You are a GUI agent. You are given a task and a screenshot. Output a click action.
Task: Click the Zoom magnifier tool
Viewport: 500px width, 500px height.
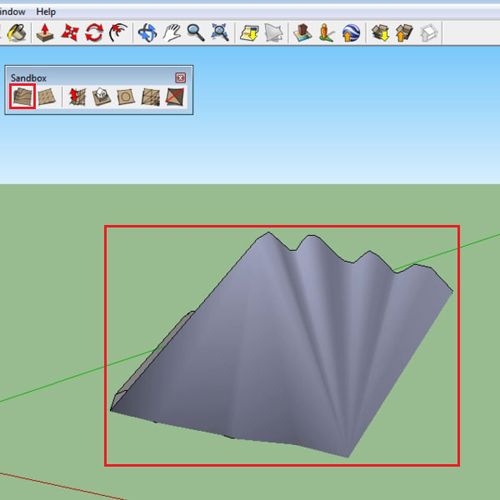coord(196,33)
